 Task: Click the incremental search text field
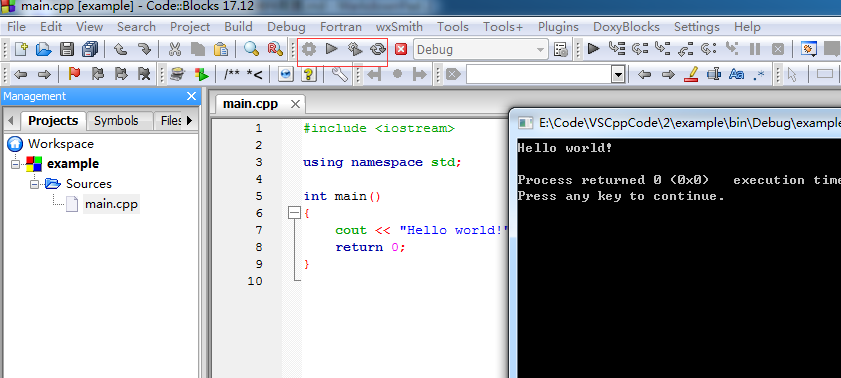tap(538, 74)
